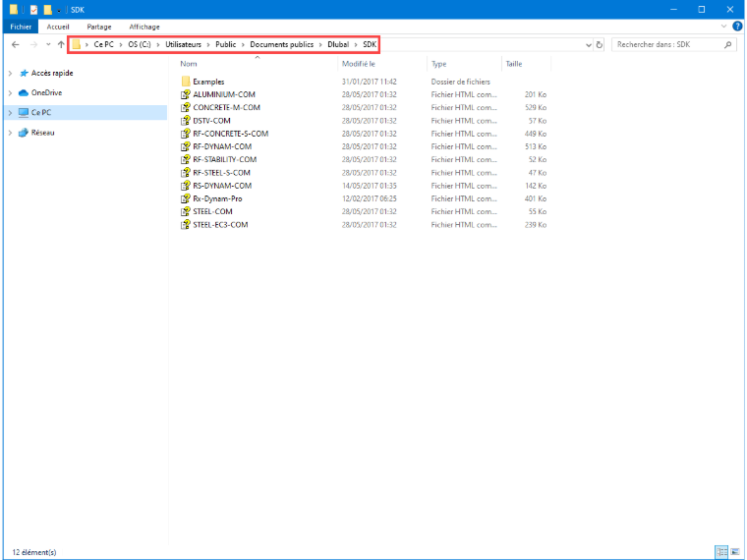Click the 529 Ko file size
The image size is (747, 560).
coord(536,108)
